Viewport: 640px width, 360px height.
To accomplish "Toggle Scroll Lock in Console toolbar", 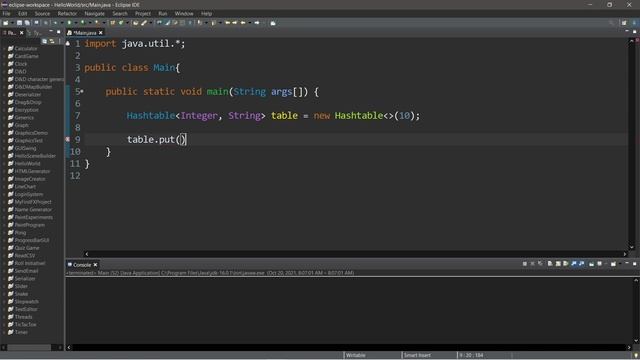I will pos(558,264).
